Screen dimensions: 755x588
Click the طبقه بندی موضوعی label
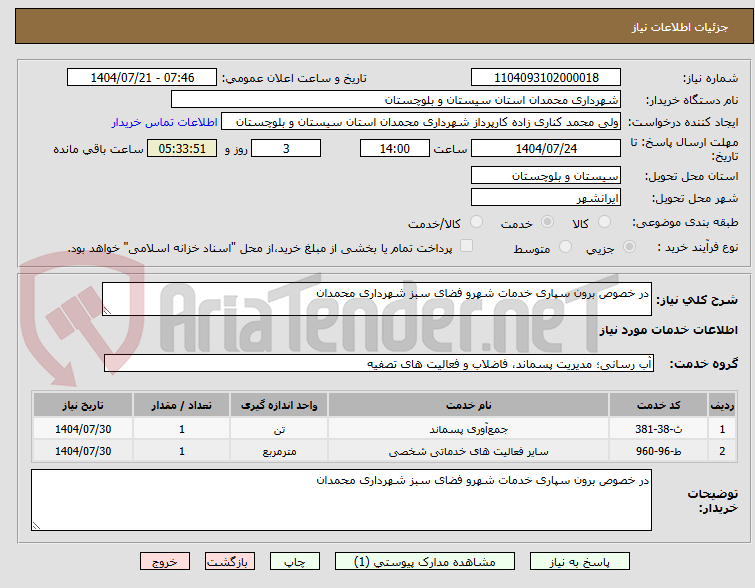point(685,222)
